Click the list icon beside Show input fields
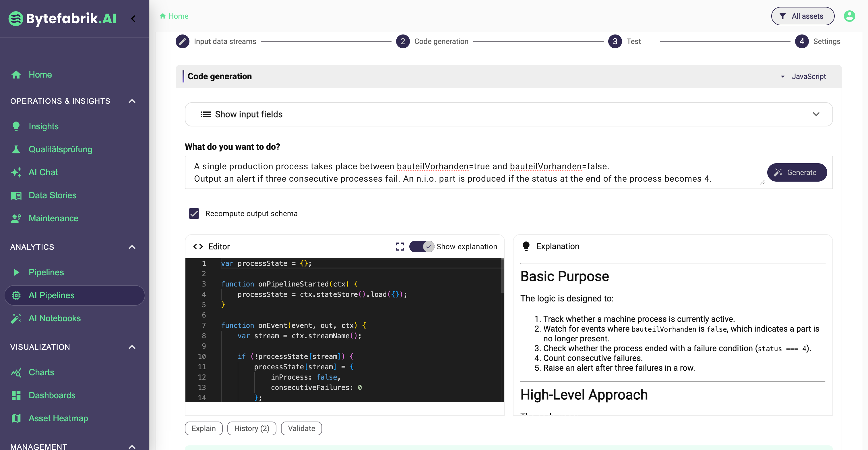Screen dimensions: 868x450 click(206, 114)
